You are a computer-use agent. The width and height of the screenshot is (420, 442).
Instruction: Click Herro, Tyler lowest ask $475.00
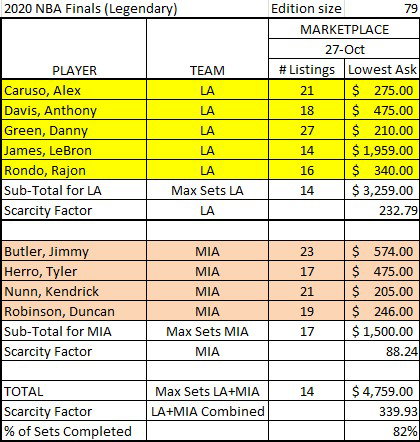click(x=382, y=271)
